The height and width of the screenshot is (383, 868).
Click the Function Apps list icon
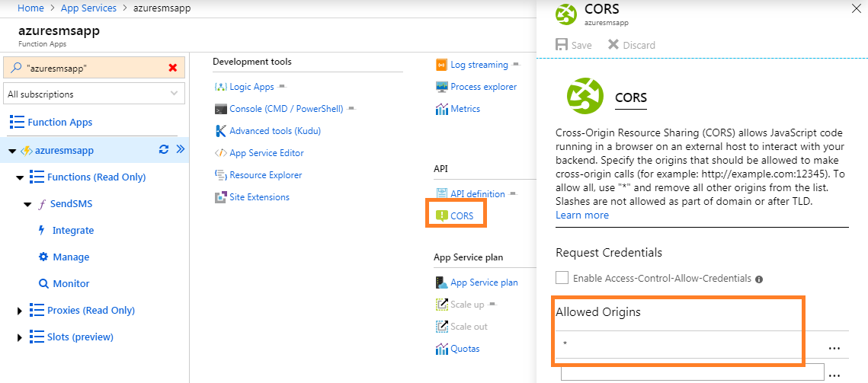click(17, 123)
